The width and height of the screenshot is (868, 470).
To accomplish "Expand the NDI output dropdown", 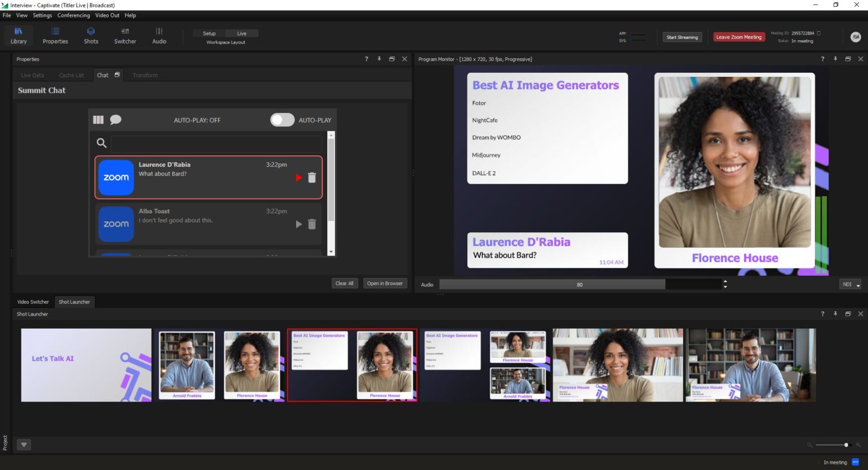I will [x=850, y=285].
